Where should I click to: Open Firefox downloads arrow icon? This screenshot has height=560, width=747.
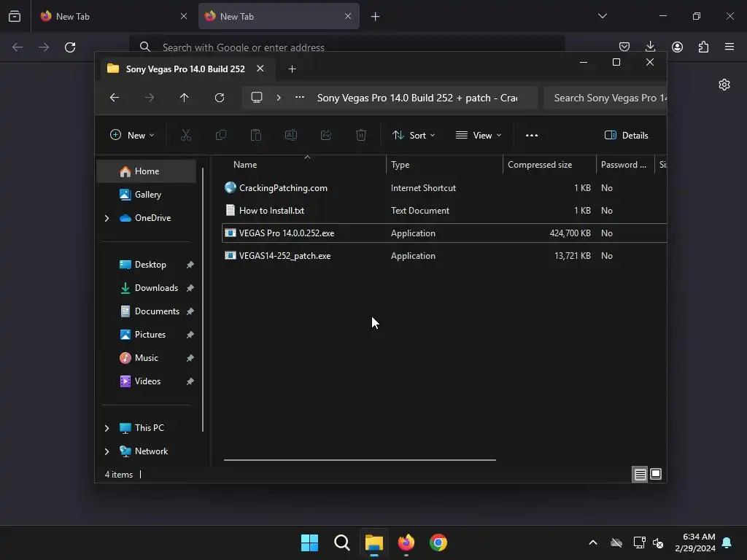(x=650, y=47)
